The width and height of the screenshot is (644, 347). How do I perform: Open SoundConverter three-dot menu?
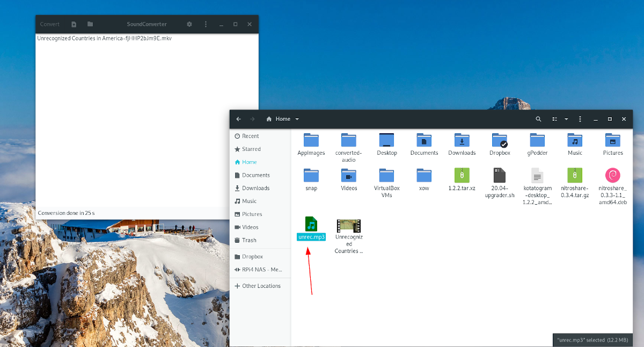pyautogui.click(x=206, y=24)
